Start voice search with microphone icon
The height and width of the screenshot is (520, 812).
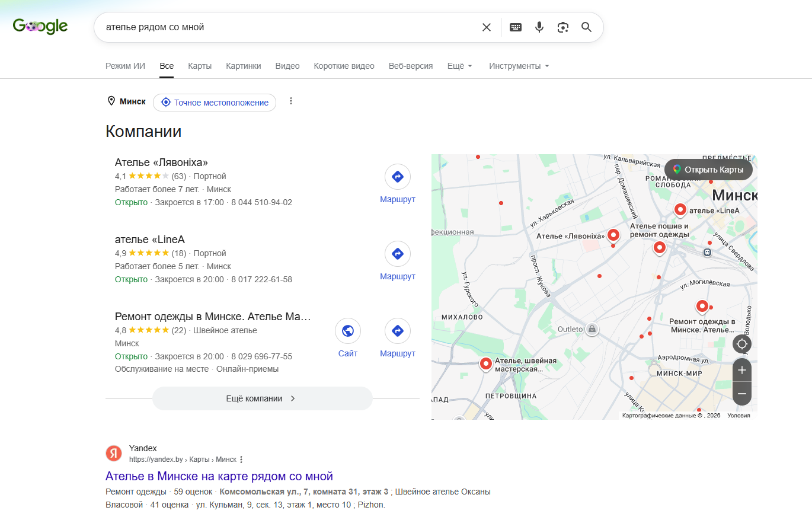tap(539, 27)
